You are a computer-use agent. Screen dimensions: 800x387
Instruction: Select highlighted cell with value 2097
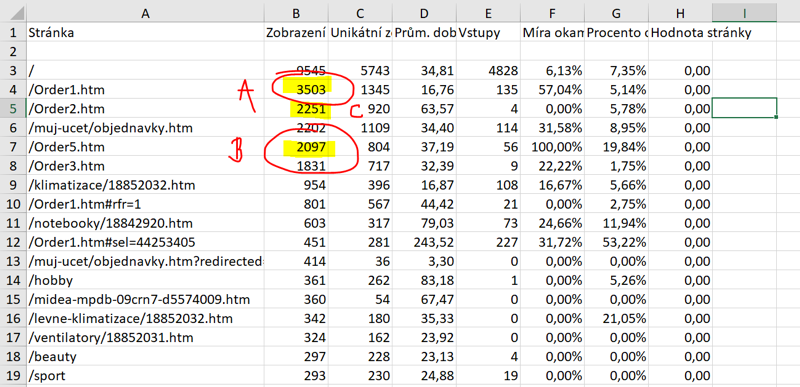point(296,147)
